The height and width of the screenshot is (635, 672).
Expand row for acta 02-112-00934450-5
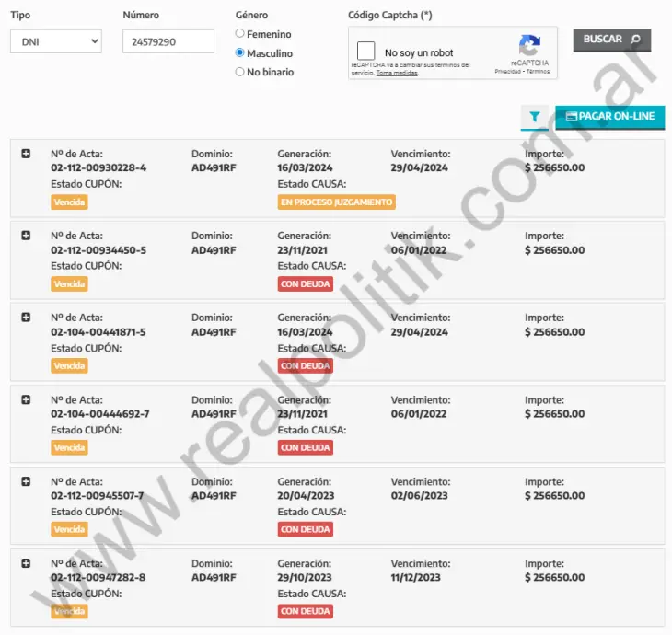click(x=26, y=236)
